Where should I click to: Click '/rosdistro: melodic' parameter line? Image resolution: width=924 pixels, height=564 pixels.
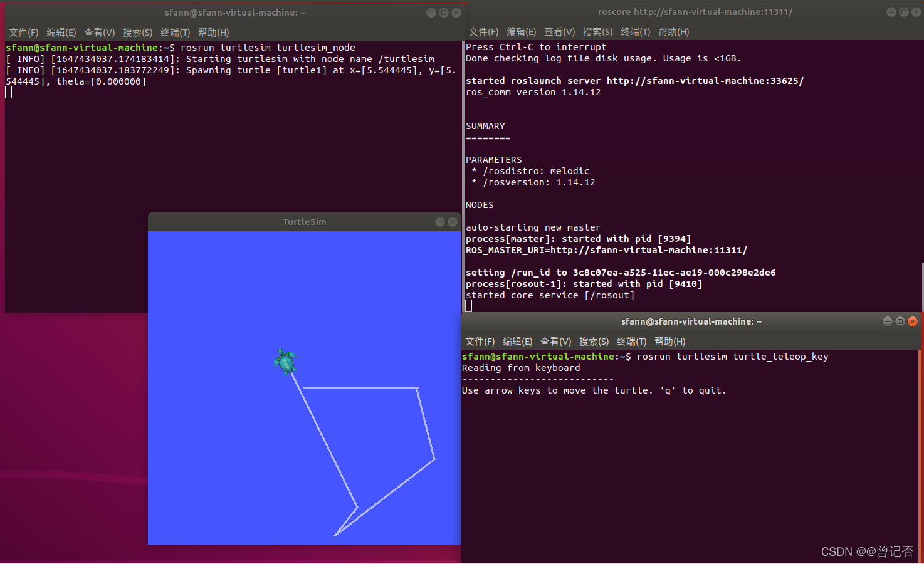coord(530,171)
